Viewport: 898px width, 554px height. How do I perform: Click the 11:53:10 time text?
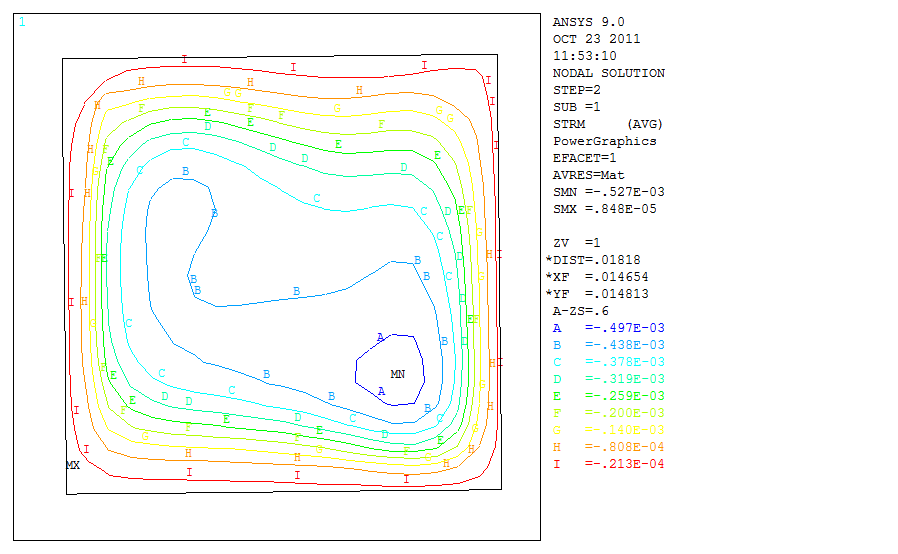(x=584, y=56)
